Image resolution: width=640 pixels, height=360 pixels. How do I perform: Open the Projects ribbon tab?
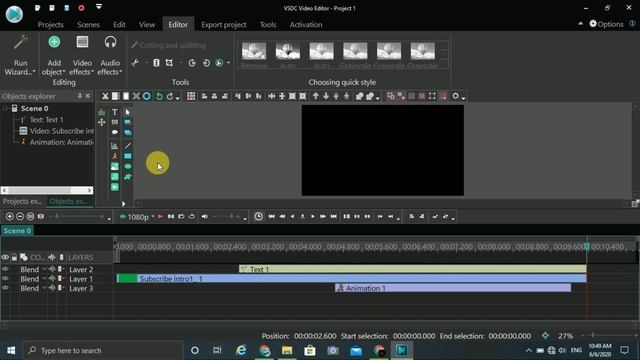pos(51,24)
